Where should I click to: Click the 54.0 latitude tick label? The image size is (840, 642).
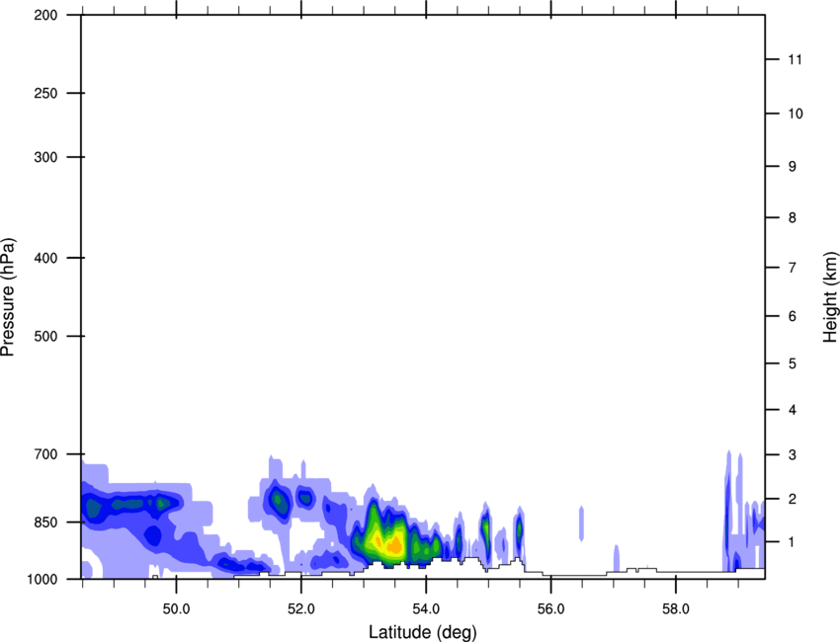(x=426, y=609)
